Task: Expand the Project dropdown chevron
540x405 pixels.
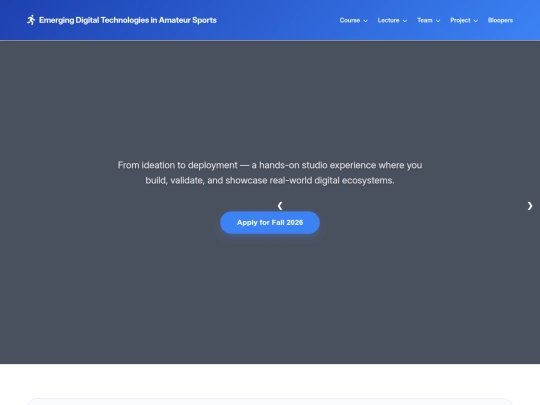Action: click(476, 21)
